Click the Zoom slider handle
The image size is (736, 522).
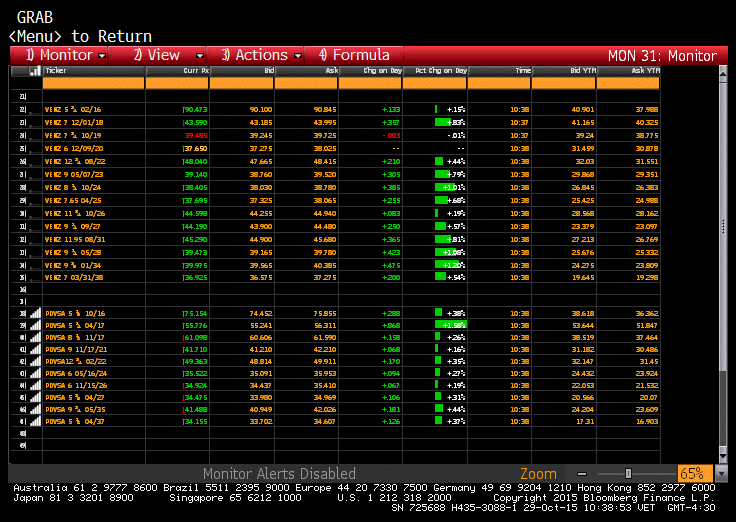(628, 474)
